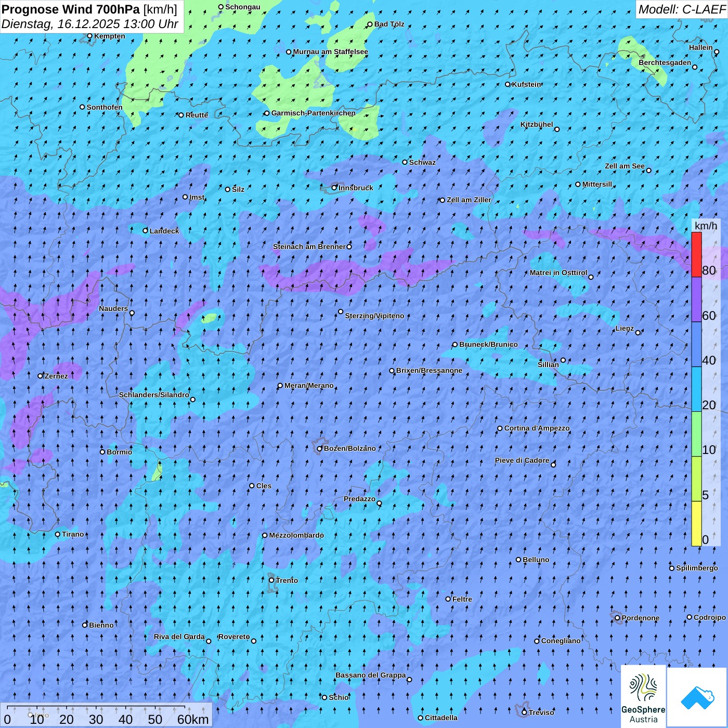The image size is (728, 728).
Task: Click the Cortina d'Ampezzo location dot
Action: pyautogui.click(x=500, y=428)
